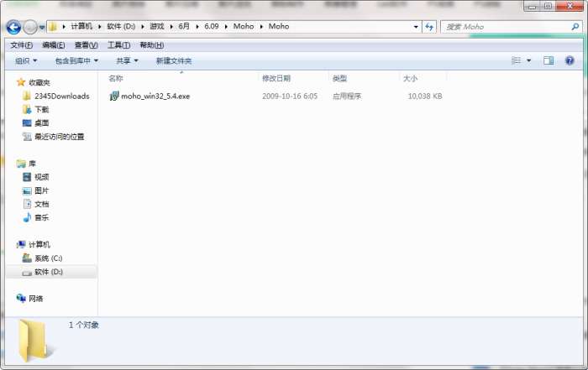
Task: Select the first Moho breadcrumb segment
Action: pos(244,26)
